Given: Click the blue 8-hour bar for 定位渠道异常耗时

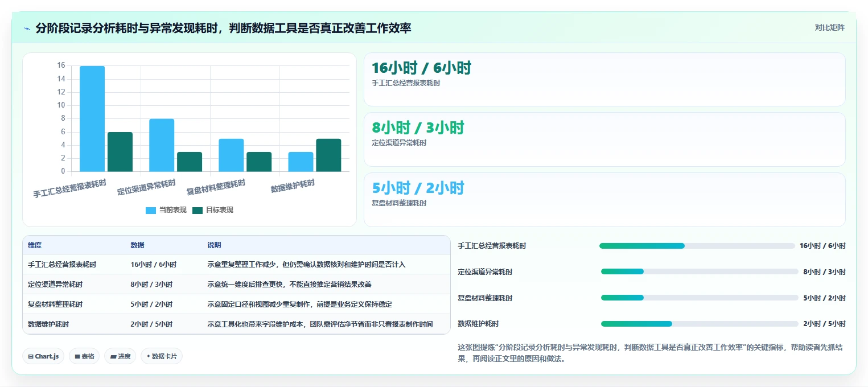Looking at the screenshot, I should coord(162,145).
